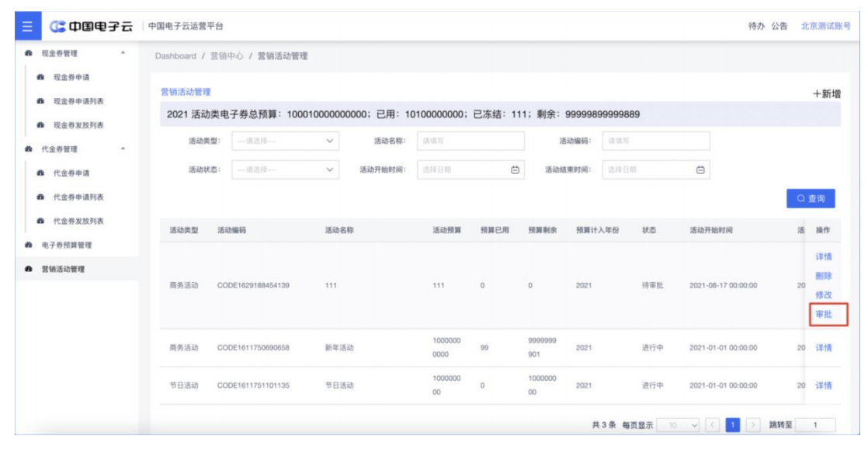Click 修改 for activity 111

pos(824,295)
